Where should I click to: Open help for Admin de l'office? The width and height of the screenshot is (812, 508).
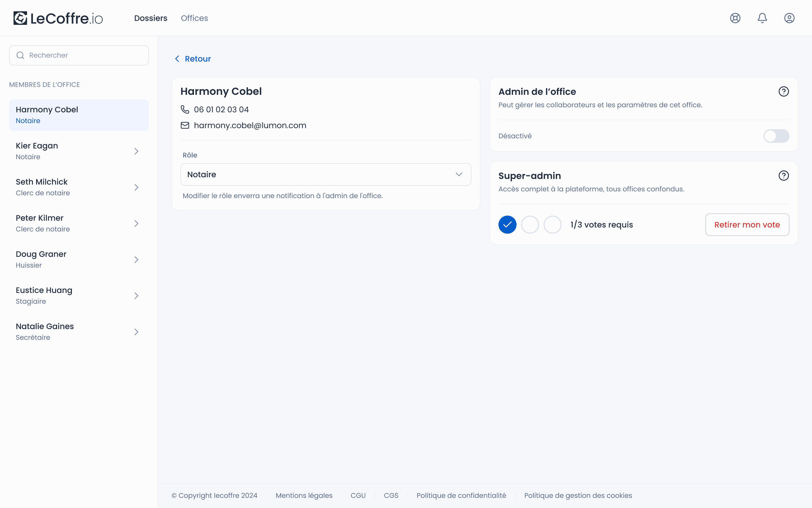[x=784, y=91]
